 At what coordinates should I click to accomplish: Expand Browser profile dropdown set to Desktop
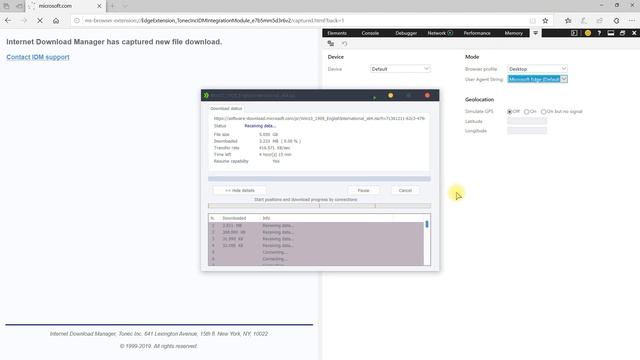tap(537, 69)
